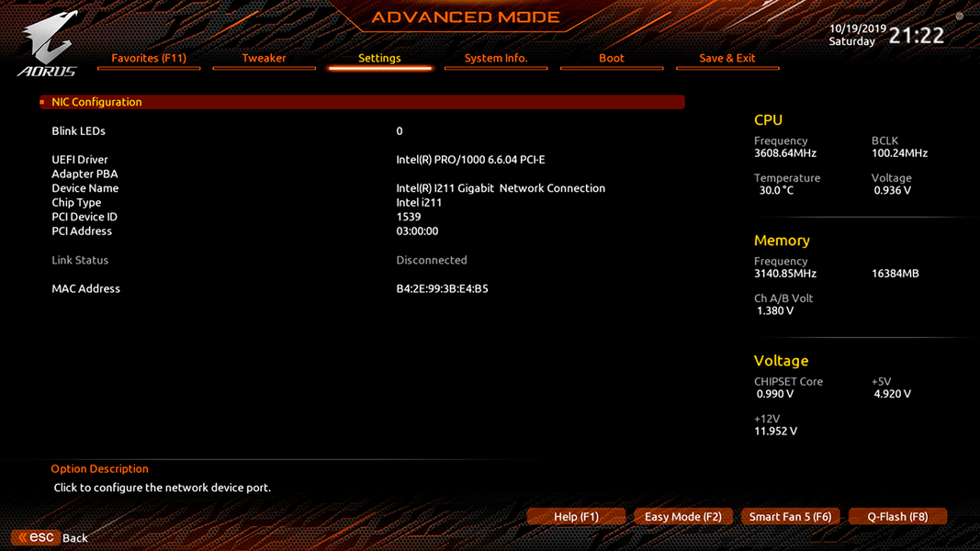Click the CPU frequency 3608.64MHz
The width and height of the screenshot is (980, 551).
785,153
